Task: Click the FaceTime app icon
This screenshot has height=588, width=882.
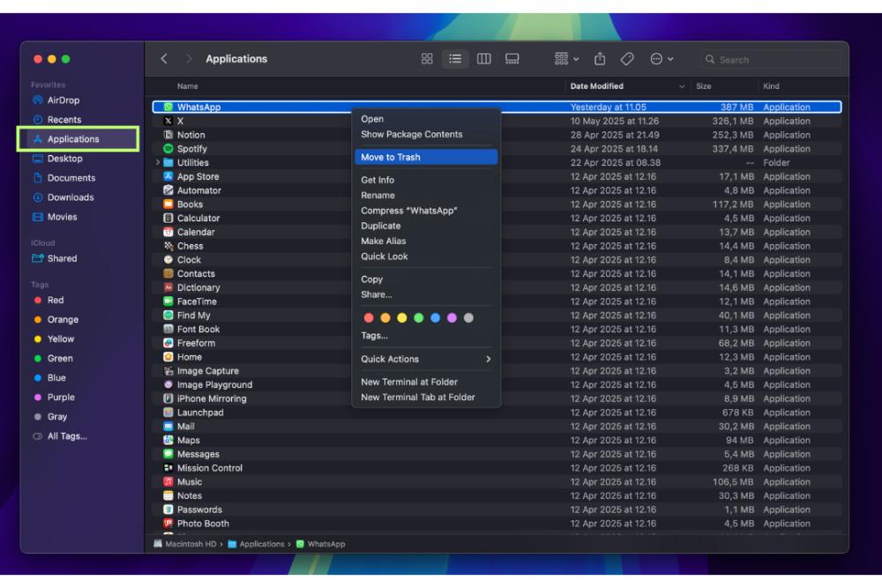Action: (x=168, y=301)
